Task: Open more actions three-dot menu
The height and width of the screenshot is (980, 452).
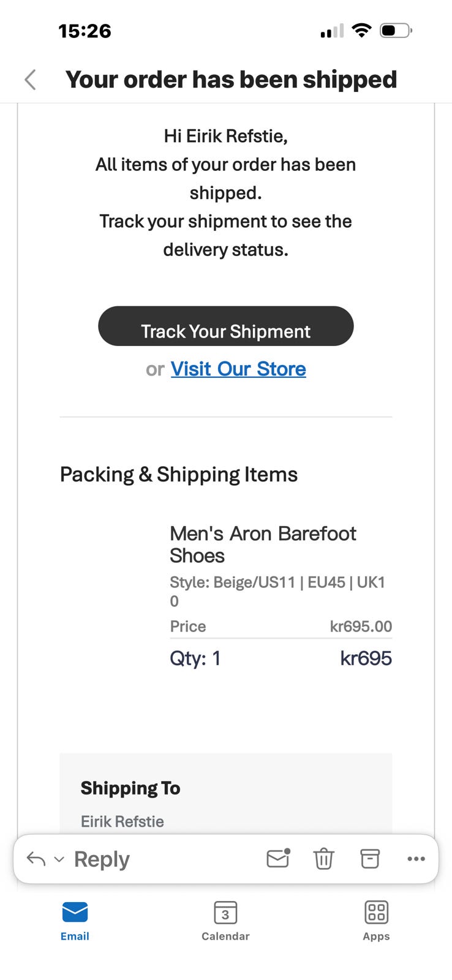Action: pos(416,859)
